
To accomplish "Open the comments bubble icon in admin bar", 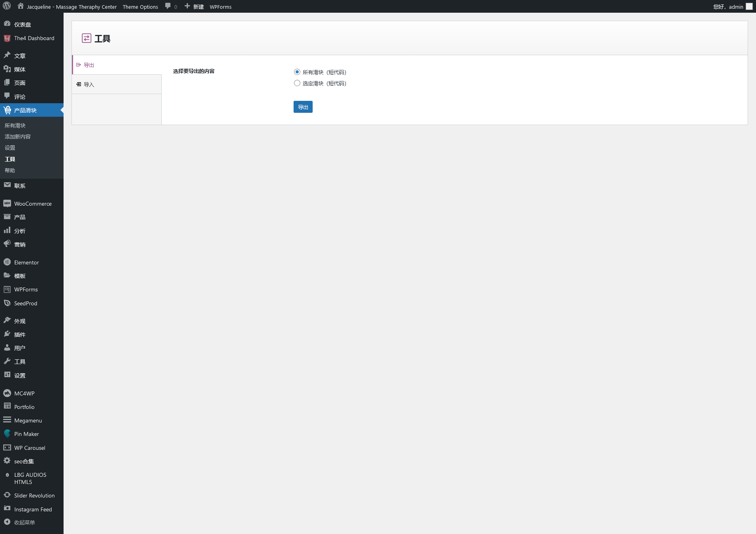I will point(168,6).
